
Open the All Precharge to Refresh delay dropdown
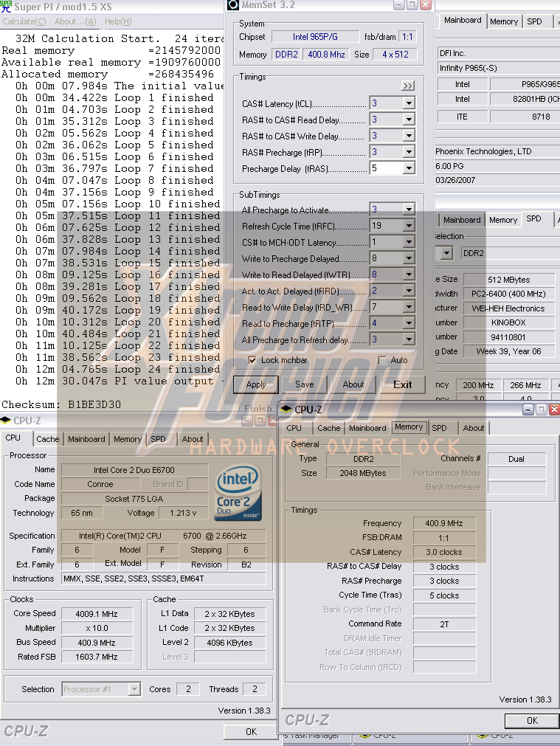click(409, 339)
